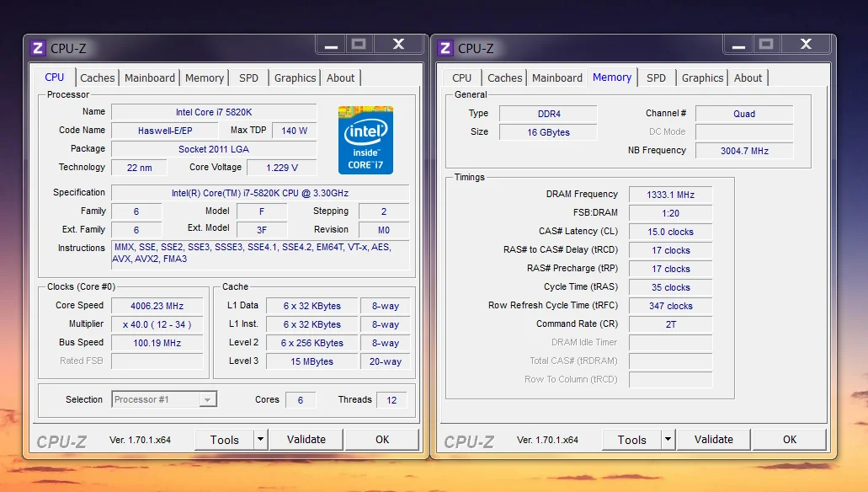Click Validate button in left window
The width and height of the screenshot is (868, 492).
pyautogui.click(x=306, y=440)
